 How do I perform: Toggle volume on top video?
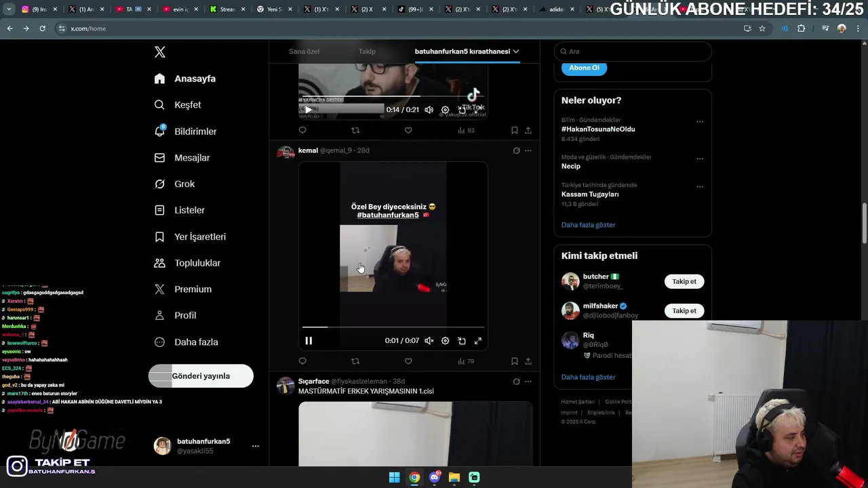coord(429,110)
